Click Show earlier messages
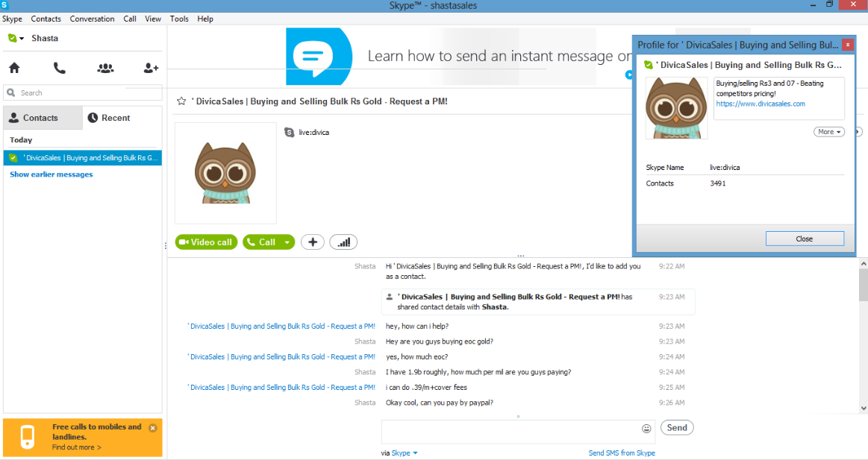This screenshot has width=868, height=460. point(51,174)
